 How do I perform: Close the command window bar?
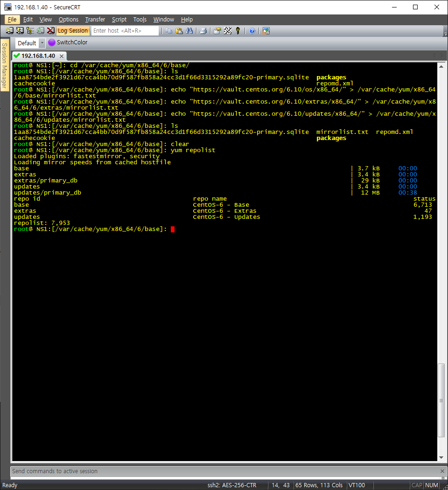[x=442, y=471]
